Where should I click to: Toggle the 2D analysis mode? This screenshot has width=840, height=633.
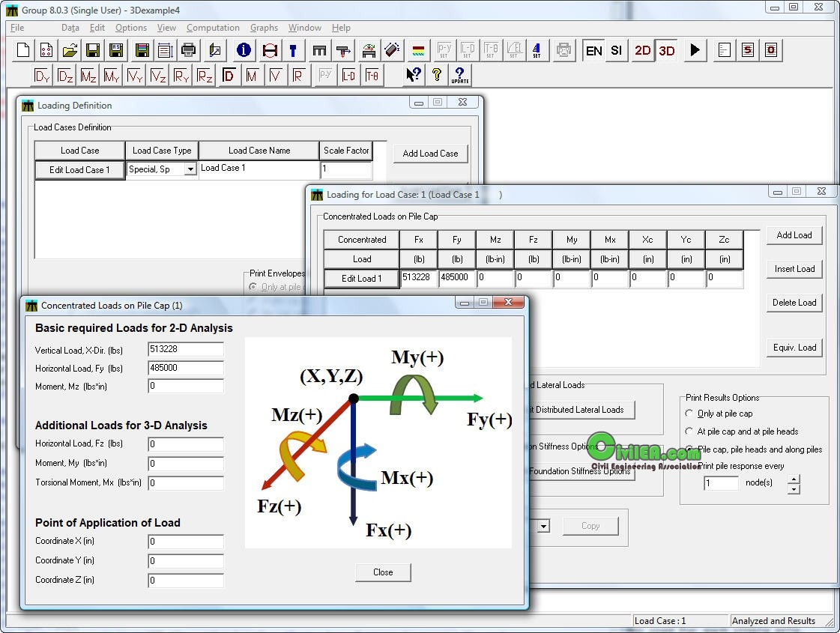coord(642,50)
